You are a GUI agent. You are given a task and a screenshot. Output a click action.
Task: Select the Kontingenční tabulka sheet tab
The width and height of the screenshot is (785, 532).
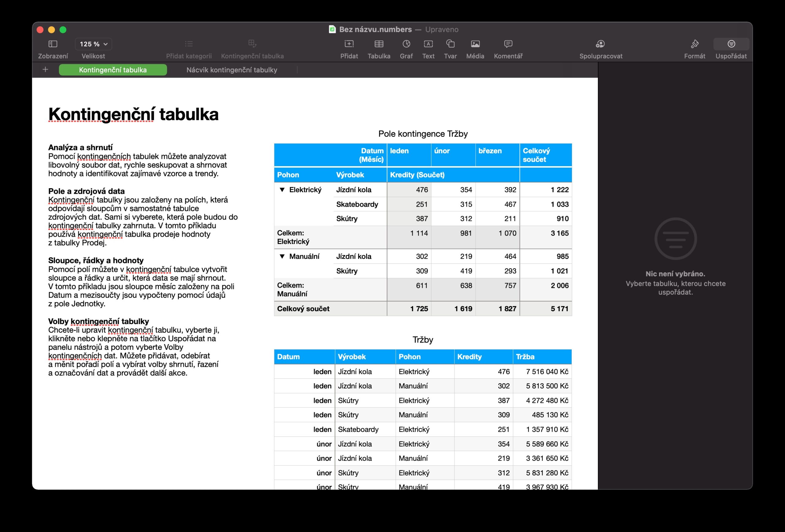pyautogui.click(x=113, y=70)
